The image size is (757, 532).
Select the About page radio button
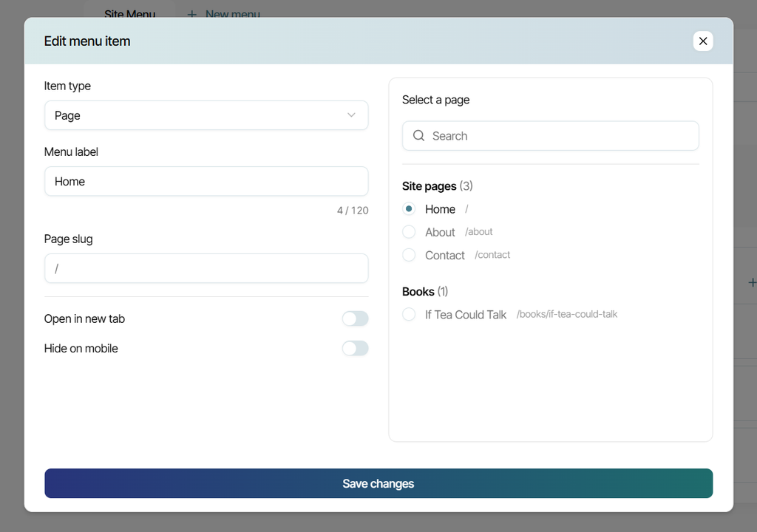click(409, 232)
